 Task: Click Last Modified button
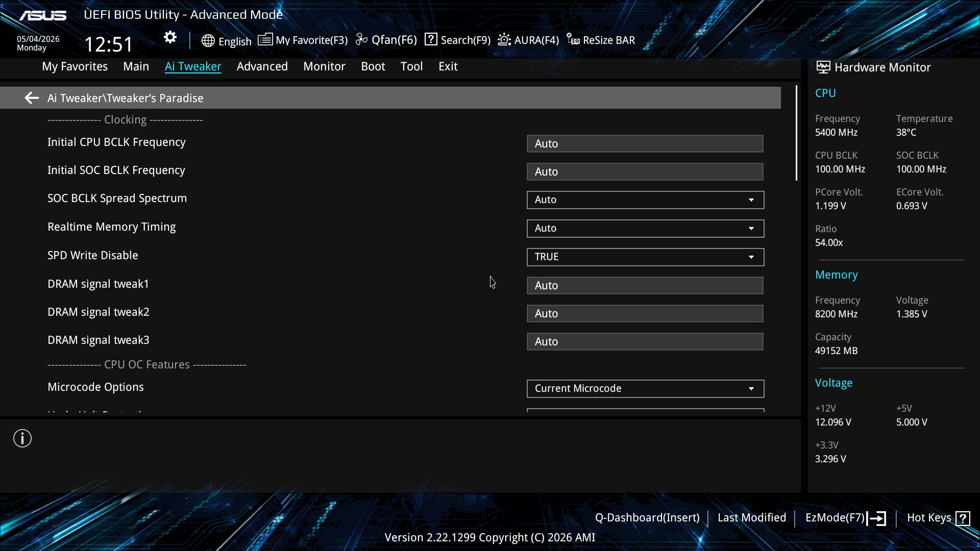pyautogui.click(x=751, y=518)
